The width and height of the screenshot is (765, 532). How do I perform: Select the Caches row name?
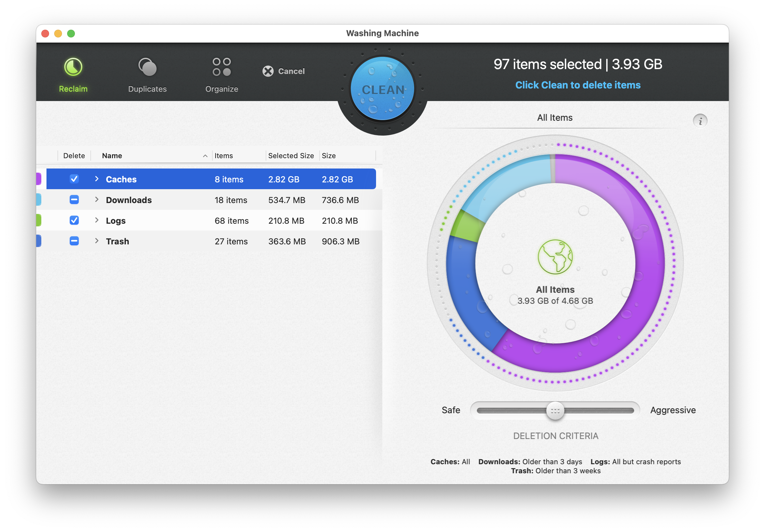[121, 179]
